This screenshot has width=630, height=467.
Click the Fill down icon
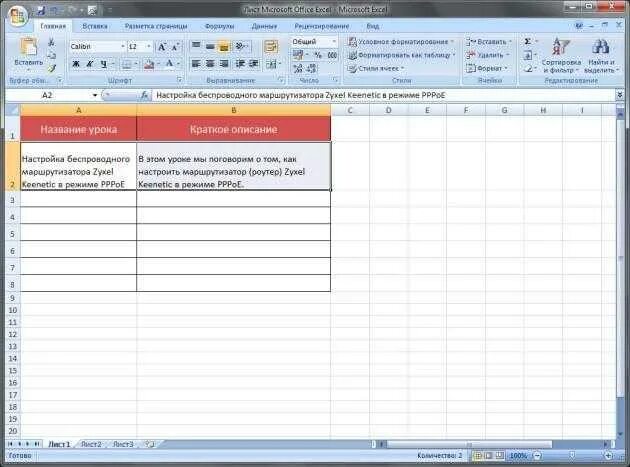pyautogui.click(x=528, y=55)
